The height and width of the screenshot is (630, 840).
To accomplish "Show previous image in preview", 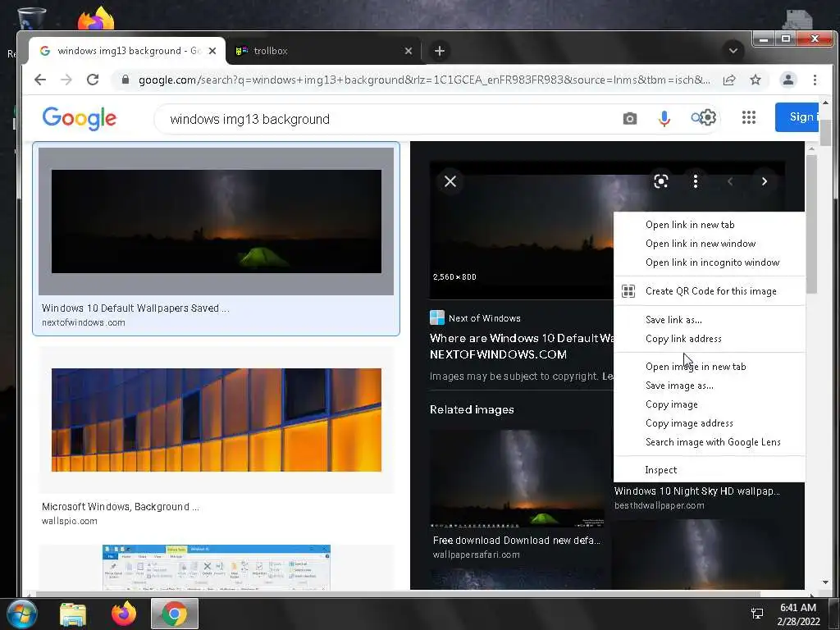I will coord(729,181).
